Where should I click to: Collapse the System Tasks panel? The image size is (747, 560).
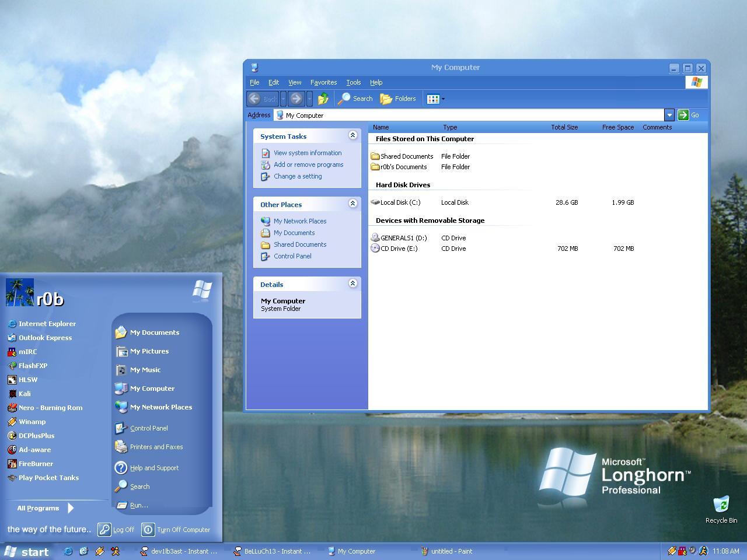pyautogui.click(x=352, y=135)
